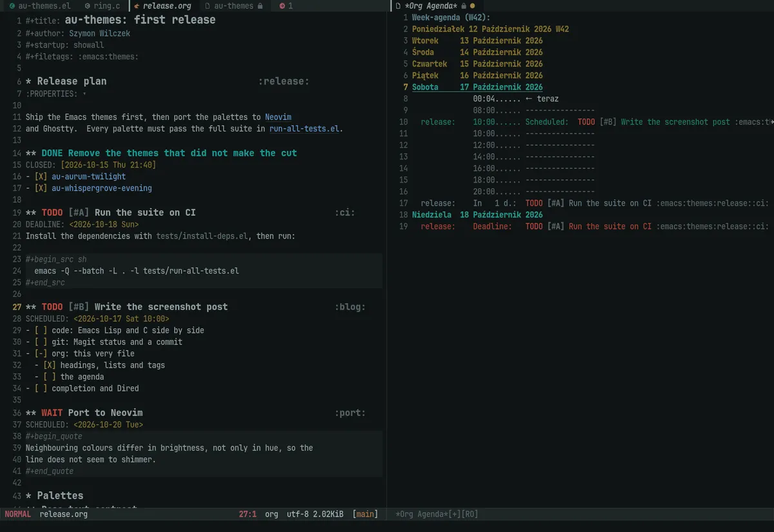Click the :ci: tag on the CI heading
The width and height of the screenshot is (774, 532).
[x=345, y=213]
